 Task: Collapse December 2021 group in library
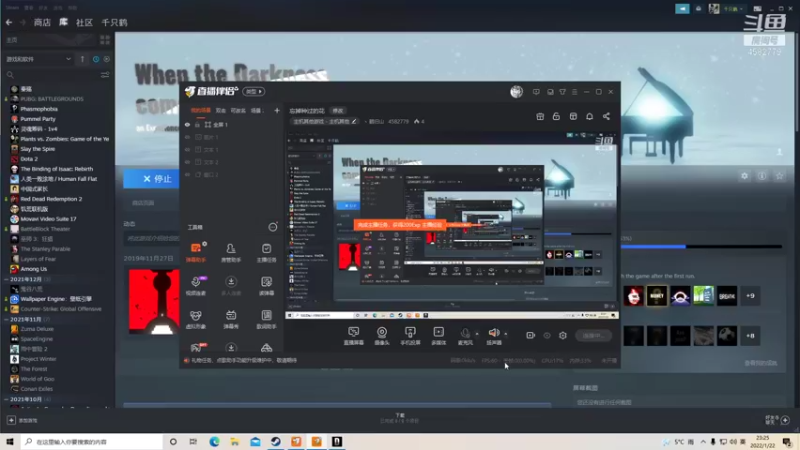click(7, 279)
